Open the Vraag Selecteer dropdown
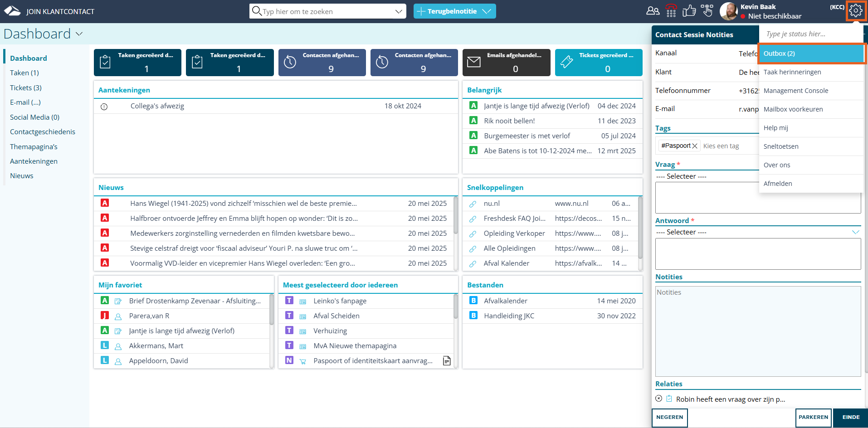The width and height of the screenshot is (868, 428). click(707, 176)
